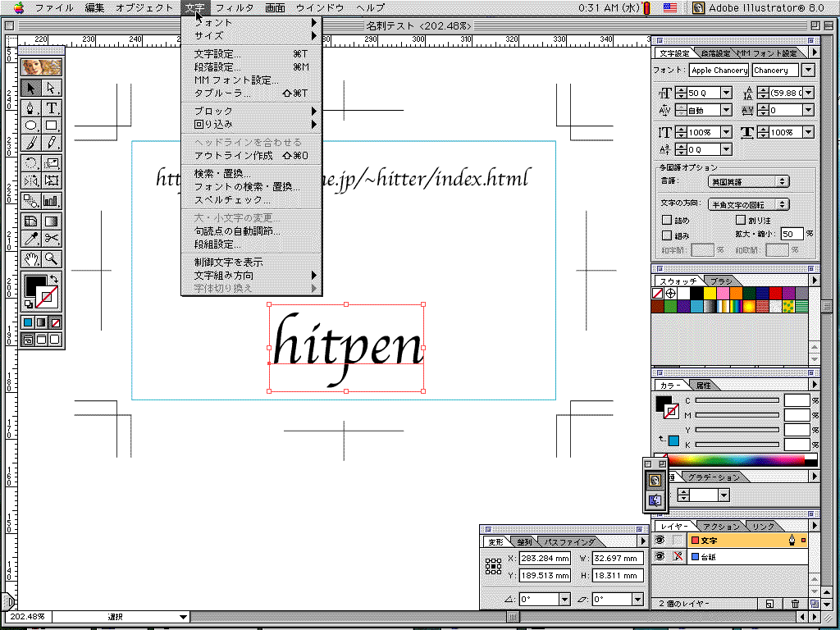Pick the Ellipse tool

(31, 126)
